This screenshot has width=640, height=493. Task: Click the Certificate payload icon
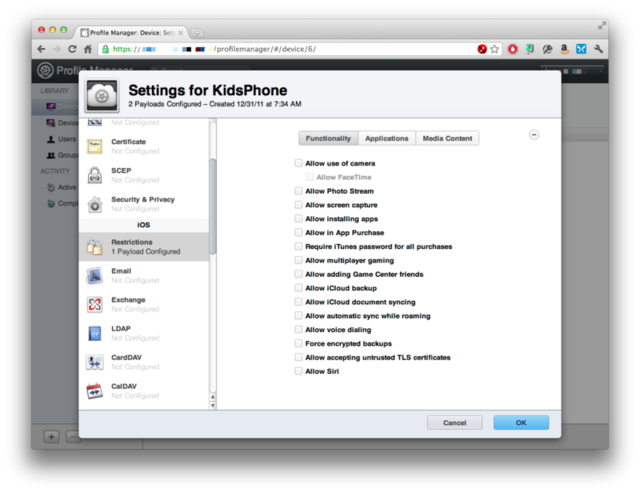(x=95, y=146)
